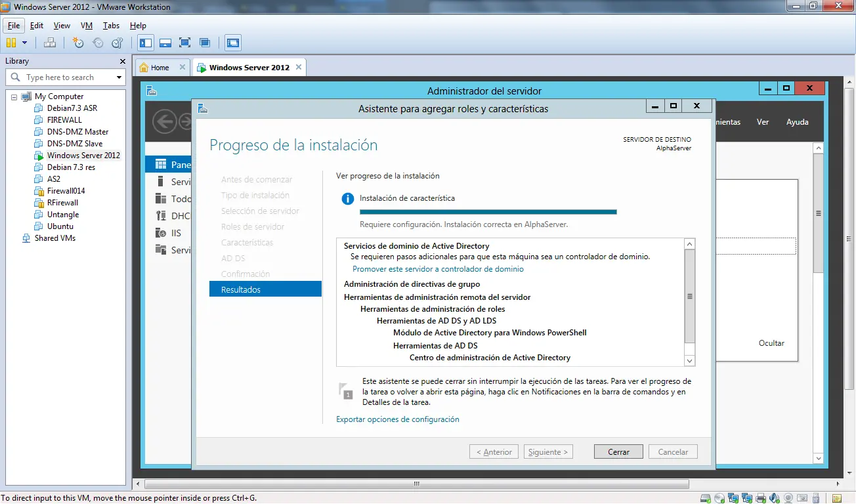Revert the VM to its snapshot
856x504 pixels.
click(98, 43)
